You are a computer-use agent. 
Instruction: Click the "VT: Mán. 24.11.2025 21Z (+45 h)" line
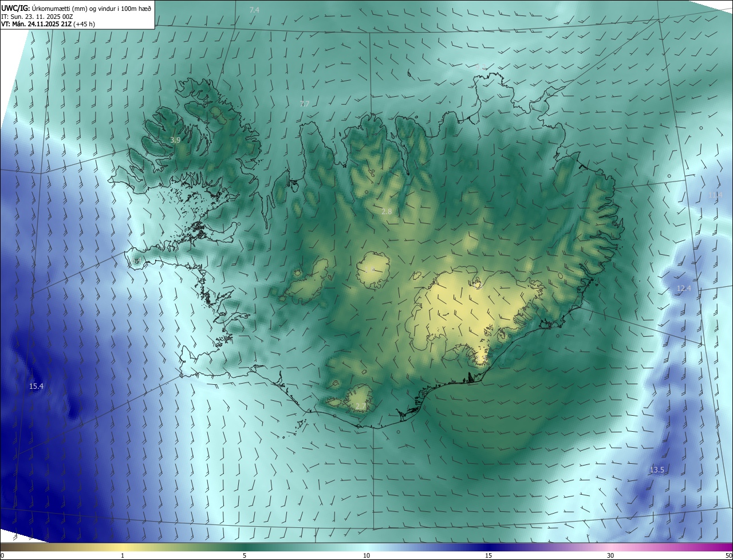(x=48, y=24)
